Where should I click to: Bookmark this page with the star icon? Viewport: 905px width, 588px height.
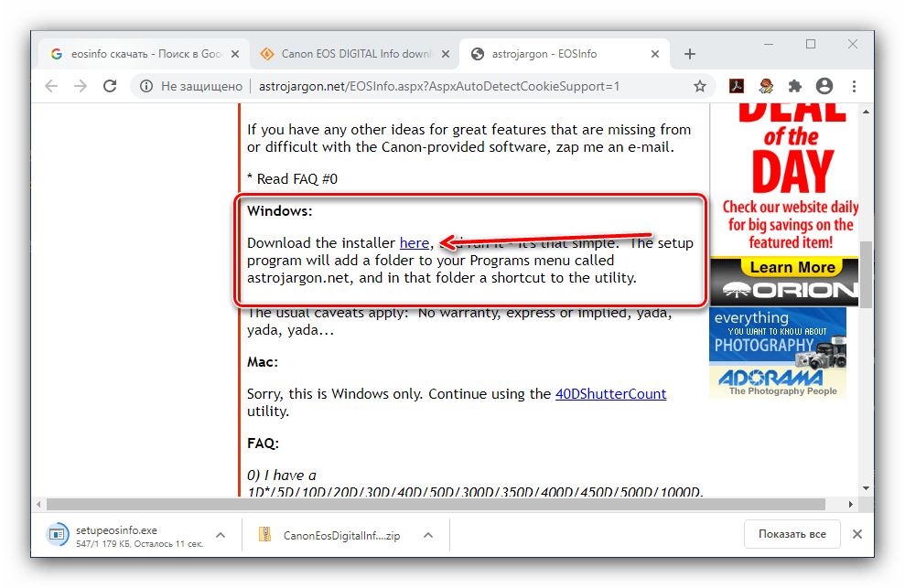coord(700,86)
